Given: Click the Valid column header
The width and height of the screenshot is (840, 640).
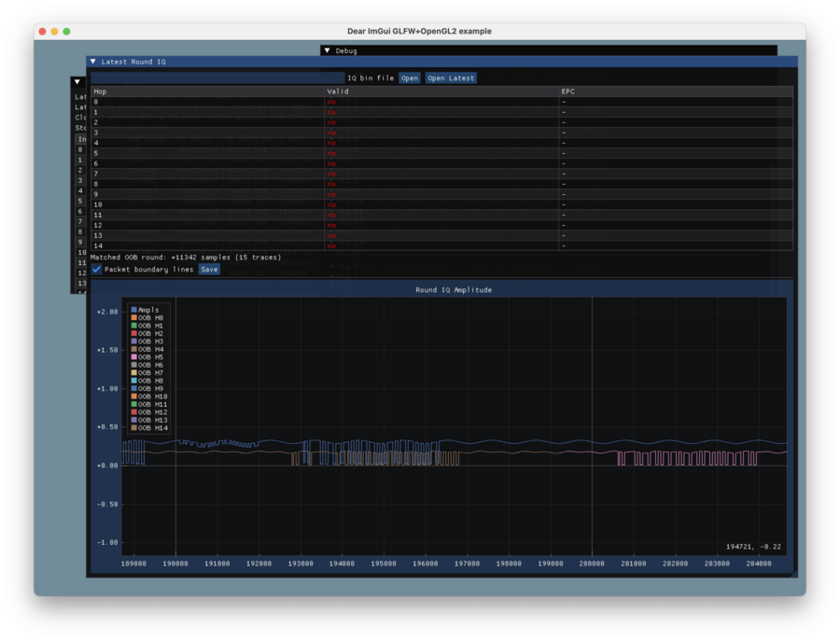Looking at the screenshot, I should click(x=441, y=91).
